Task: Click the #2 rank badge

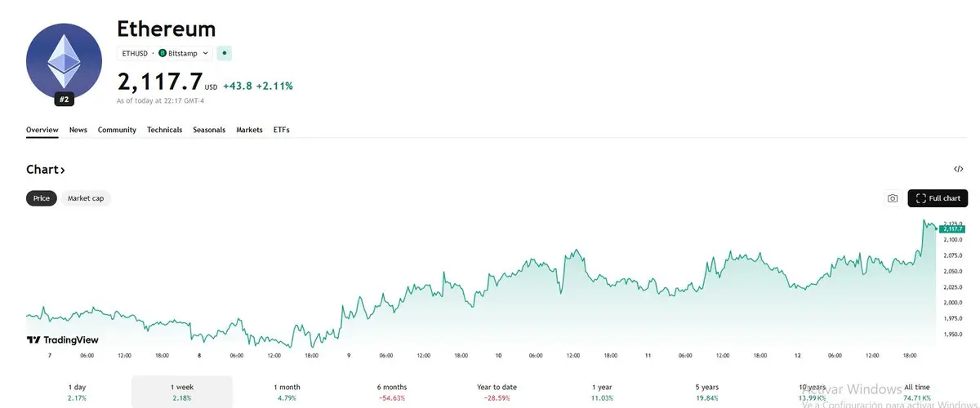Action: 64,100
